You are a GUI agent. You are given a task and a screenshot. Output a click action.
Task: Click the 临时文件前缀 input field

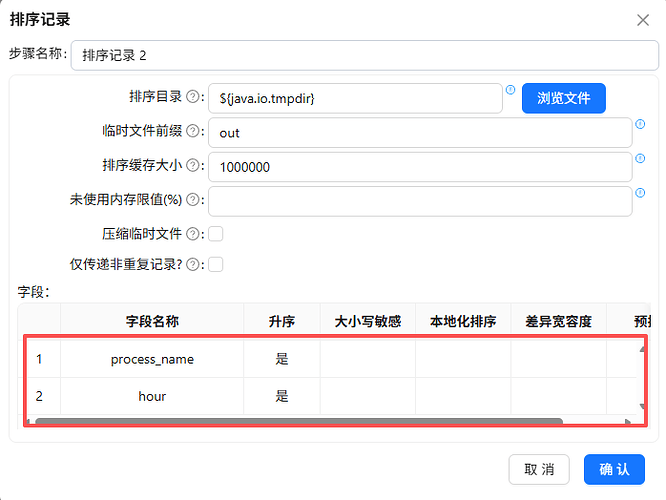pyautogui.click(x=420, y=133)
